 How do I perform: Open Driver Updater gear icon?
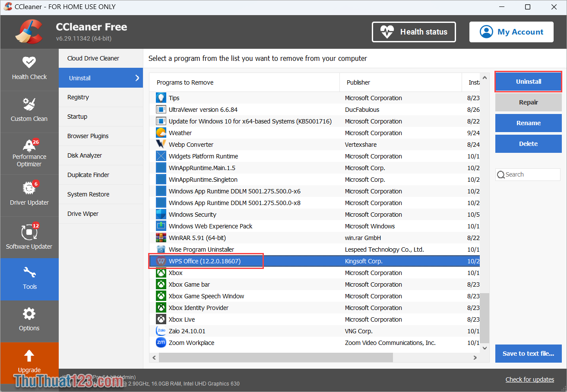[29, 188]
